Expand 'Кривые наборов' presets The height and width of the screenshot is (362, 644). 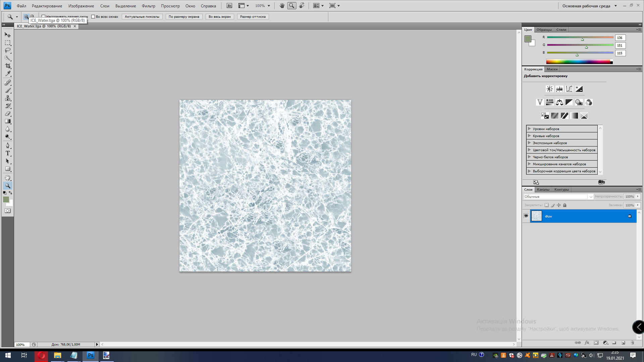(x=529, y=136)
